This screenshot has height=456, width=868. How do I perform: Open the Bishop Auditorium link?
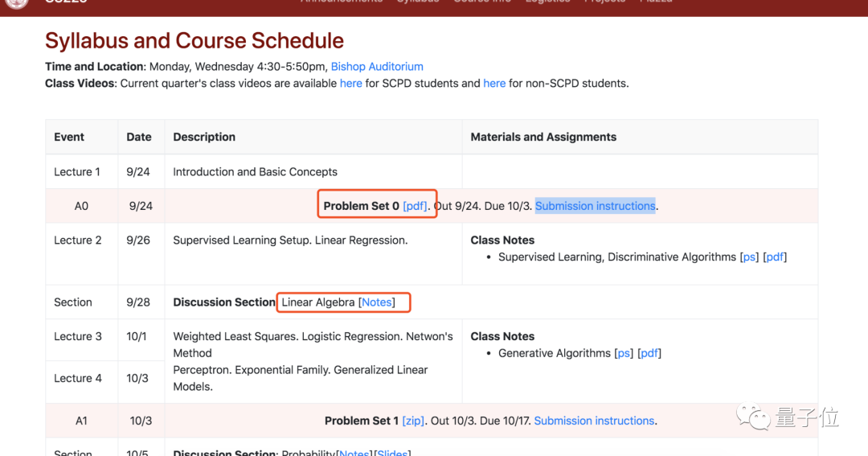pos(377,67)
